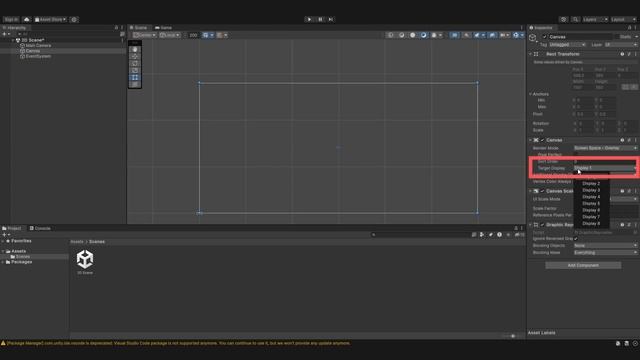This screenshot has width=640, height=360.
Task: Click the GameObject cube icon in Inspector
Action: point(533,38)
